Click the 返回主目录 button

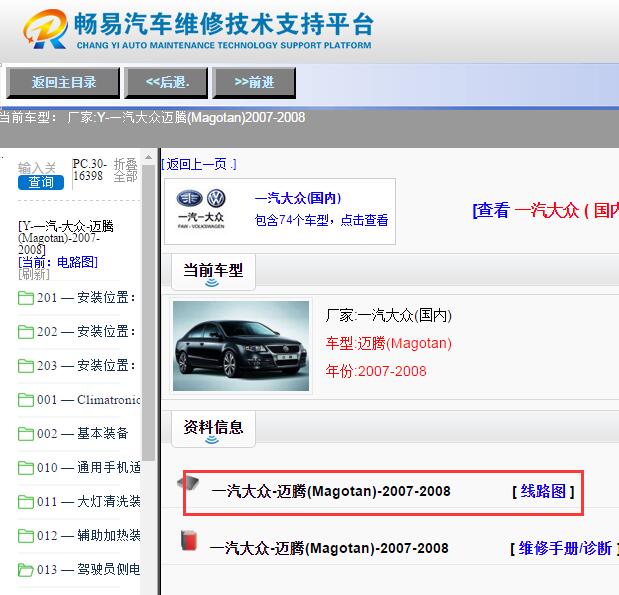63,83
